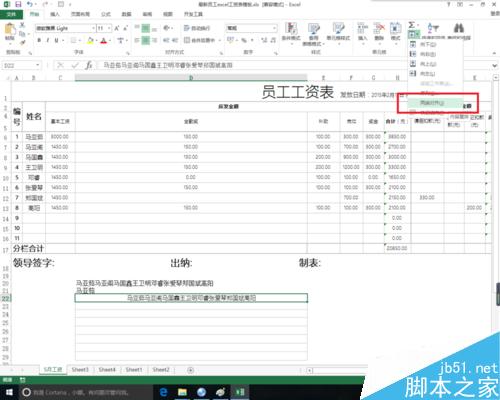Switch to the Insert ribbon tab

click(55, 14)
